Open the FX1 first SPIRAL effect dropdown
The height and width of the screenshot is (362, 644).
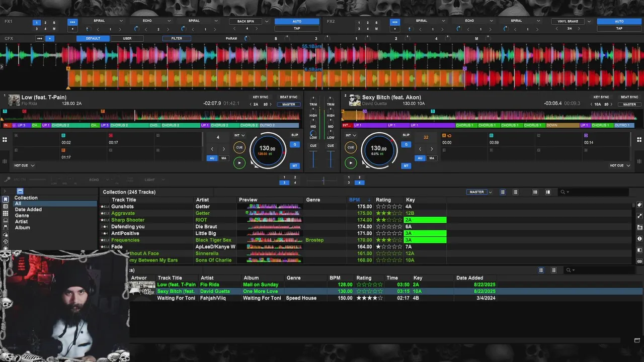point(121,21)
